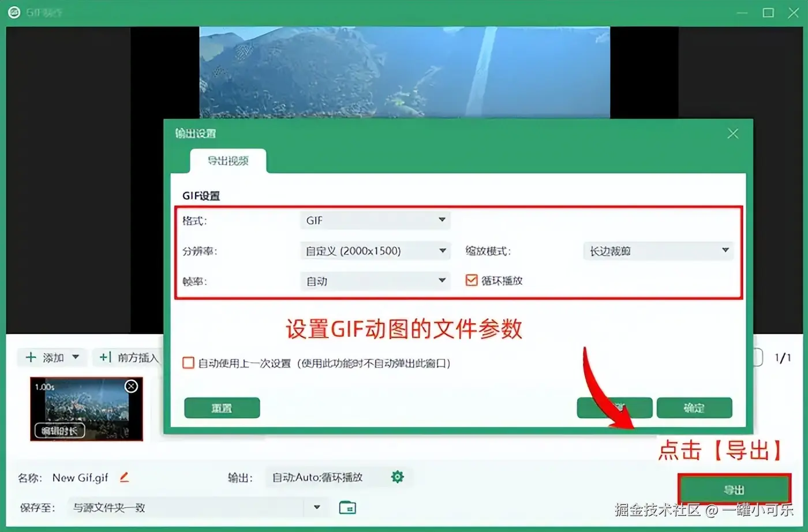Click 编辑时长 on the clip thumbnail
The image size is (808, 532).
60,430
